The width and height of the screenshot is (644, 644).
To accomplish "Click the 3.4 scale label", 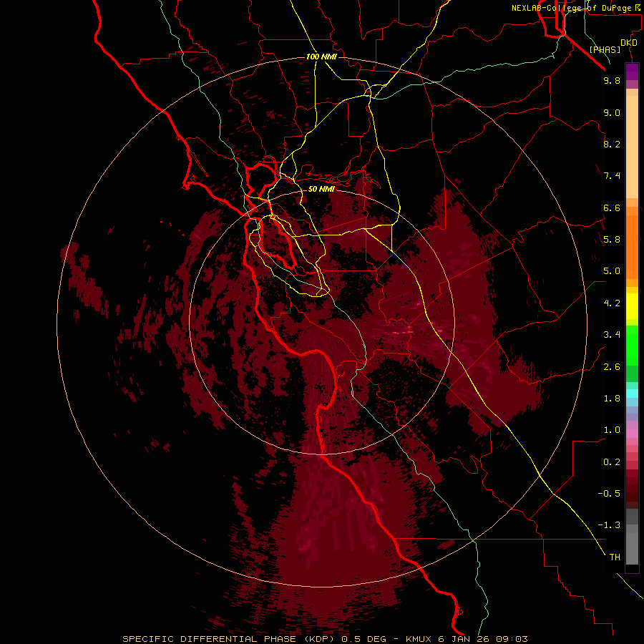I will 612,335.
